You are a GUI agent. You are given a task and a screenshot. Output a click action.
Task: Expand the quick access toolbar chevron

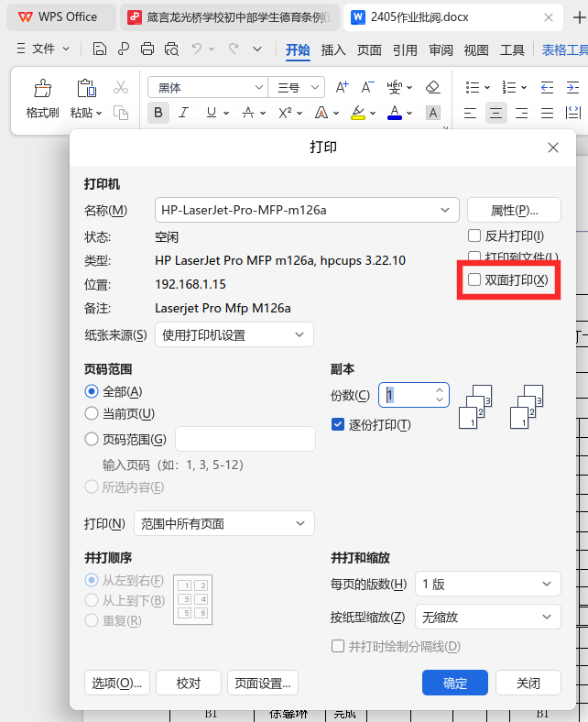(x=257, y=49)
